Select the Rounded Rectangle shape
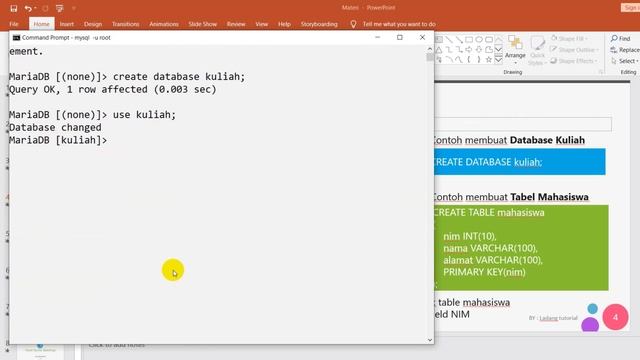Image resolution: width=640 pixels, height=360 pixels. 489,40
